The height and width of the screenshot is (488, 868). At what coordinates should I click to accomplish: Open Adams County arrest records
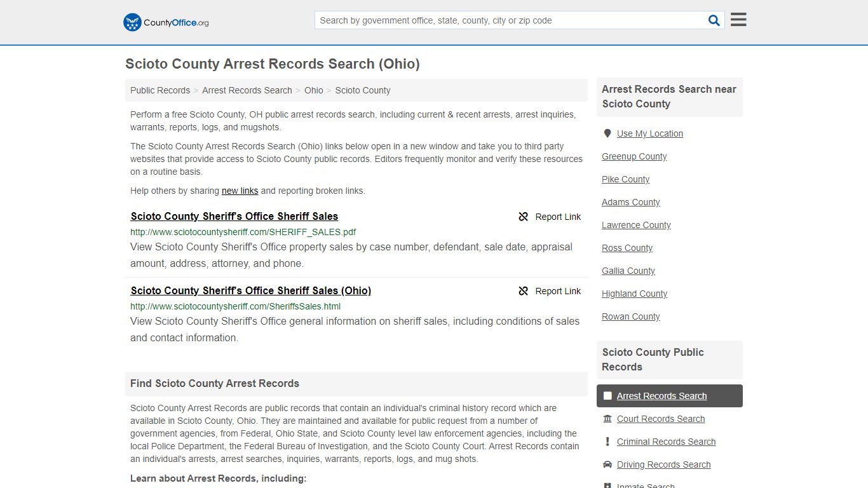[631, 202]
